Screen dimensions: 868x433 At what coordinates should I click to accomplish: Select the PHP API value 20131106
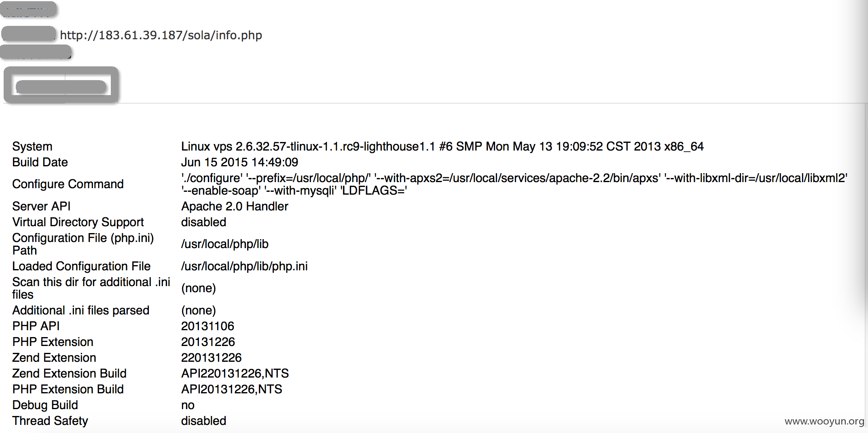click(x=207, y=326)
